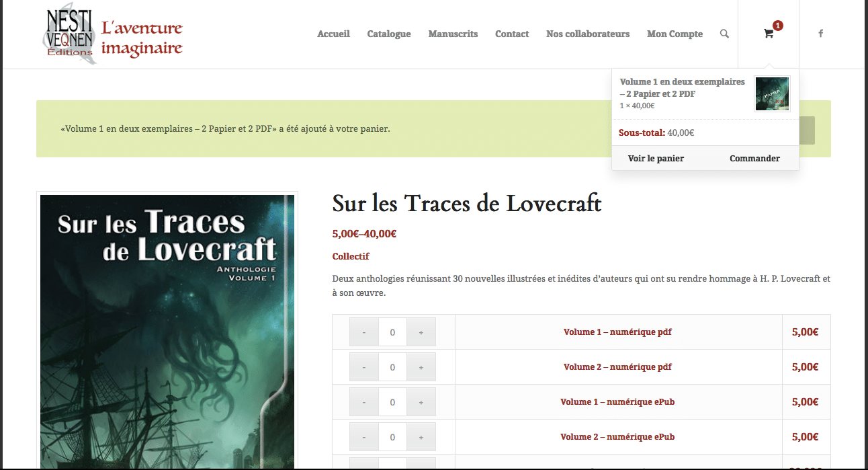Open the shopping cart icon

click(768, 34)
